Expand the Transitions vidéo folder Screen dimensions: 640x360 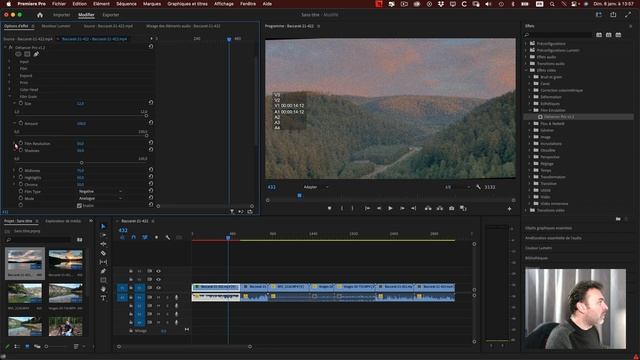(x=527, y=210)
